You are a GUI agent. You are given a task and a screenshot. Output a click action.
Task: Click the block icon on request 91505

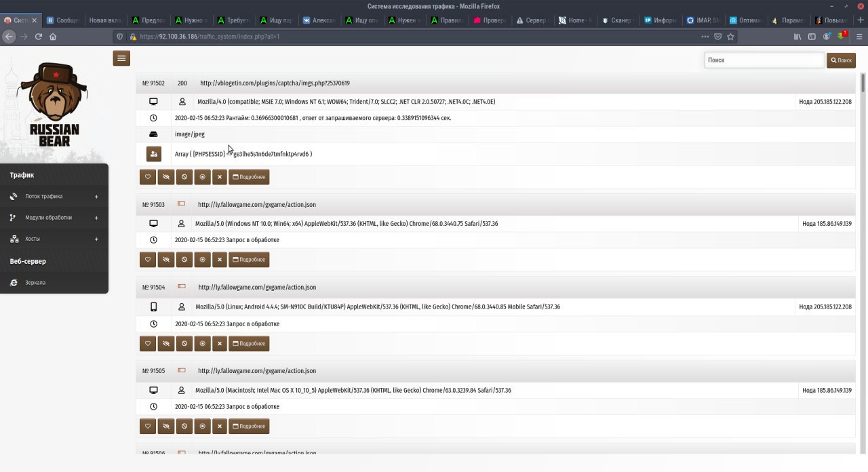click(x=184, y=427)
